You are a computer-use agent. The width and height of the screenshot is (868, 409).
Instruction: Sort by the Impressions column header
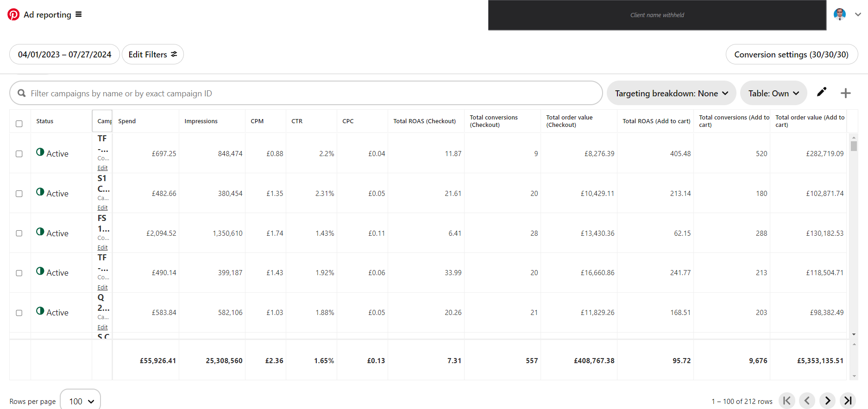click(201, 121)
